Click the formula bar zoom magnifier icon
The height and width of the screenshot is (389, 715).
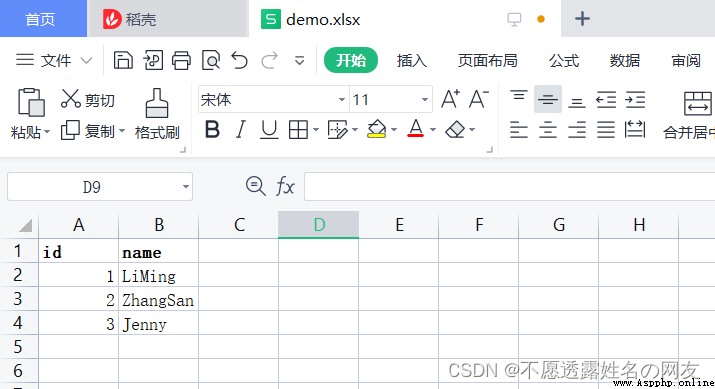(x=255, y=186)
